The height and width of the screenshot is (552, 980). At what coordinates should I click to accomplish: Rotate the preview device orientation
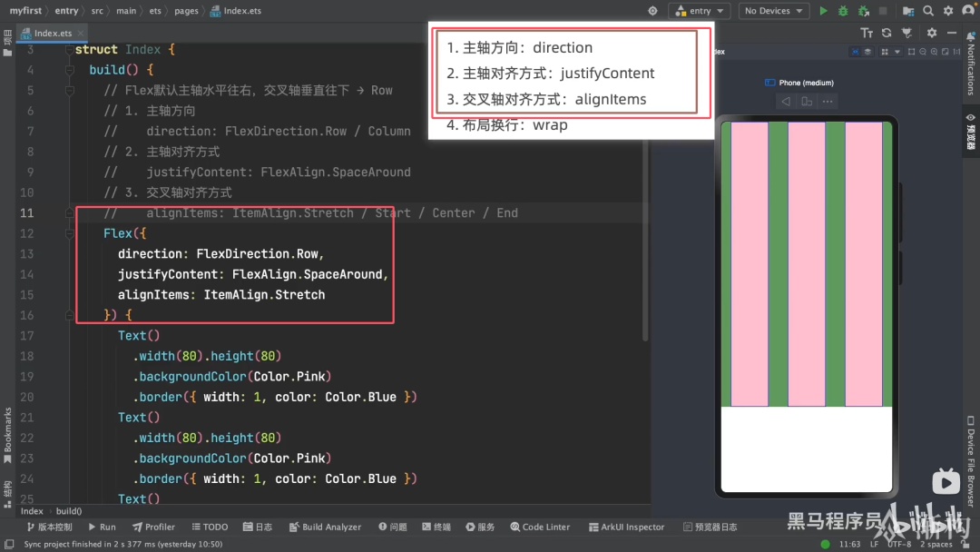pyautogui.click(x=807, y=102)
